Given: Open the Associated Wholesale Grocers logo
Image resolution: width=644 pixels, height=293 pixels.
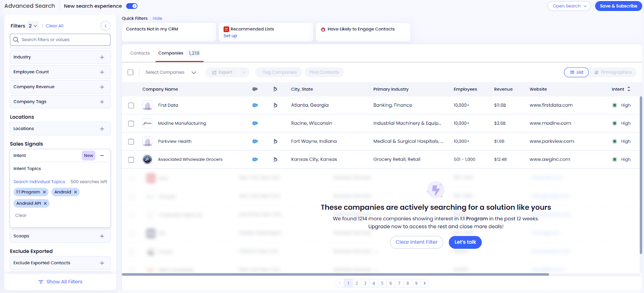Looking at the screenshot, I should click(x=147, y=159).
